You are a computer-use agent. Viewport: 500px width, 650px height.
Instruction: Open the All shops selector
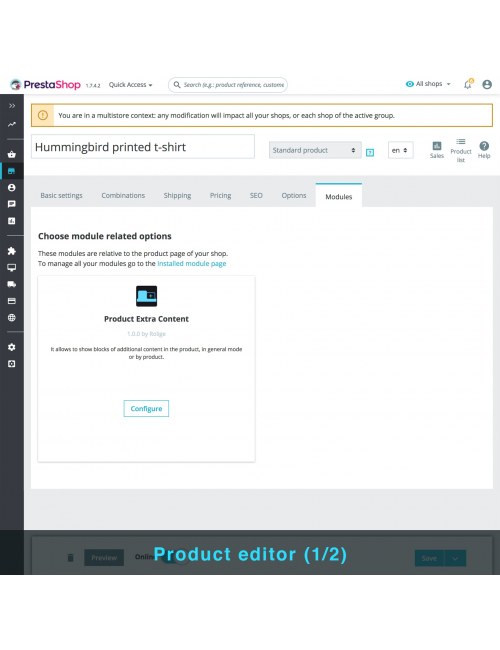(x=428, y=84)
